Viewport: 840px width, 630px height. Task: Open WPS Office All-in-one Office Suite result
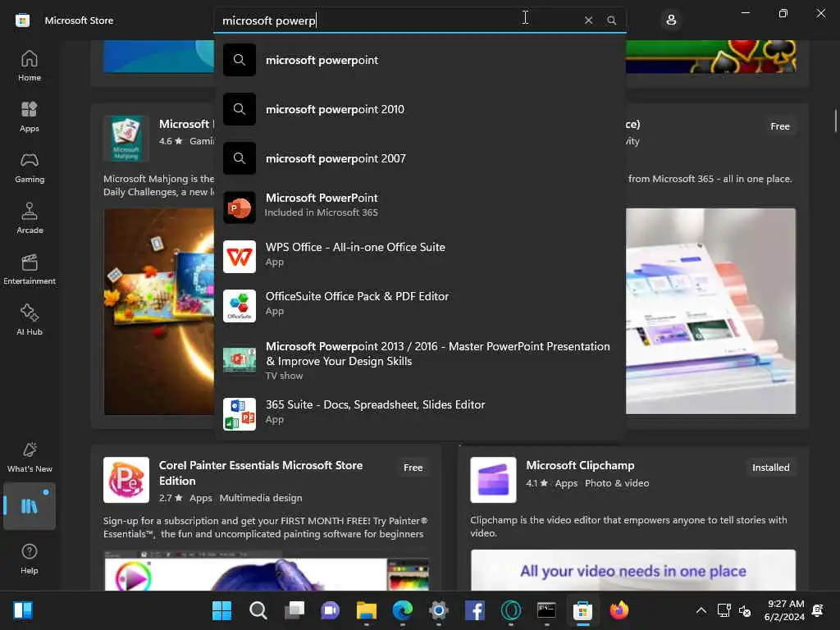pyautogui.click(x=419, y=256)
